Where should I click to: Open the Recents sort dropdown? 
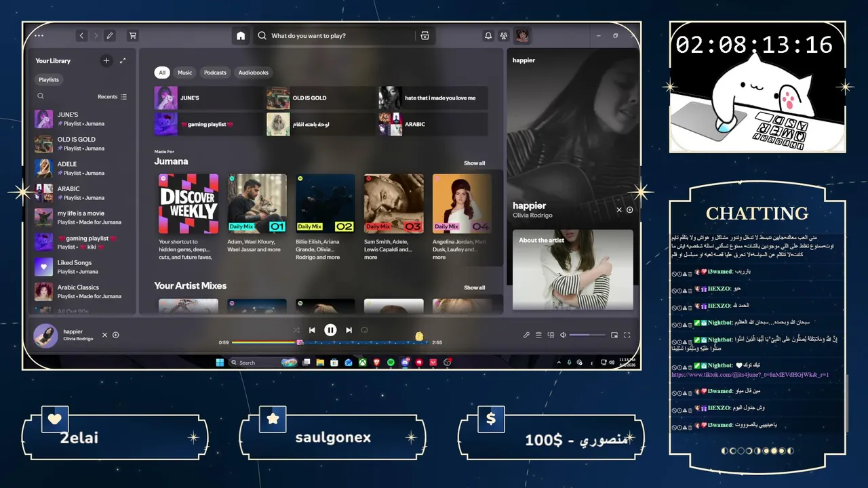112,97
